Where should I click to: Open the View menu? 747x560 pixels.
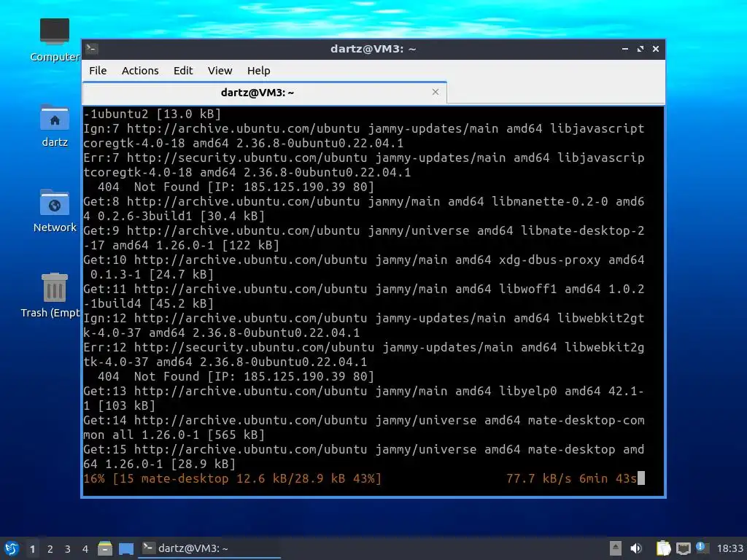[x=220, y=71]
